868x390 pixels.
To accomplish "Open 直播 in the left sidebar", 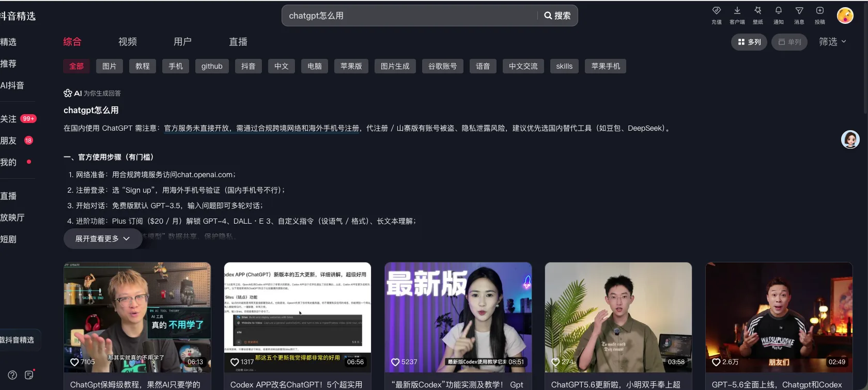I will pos(9,196).
